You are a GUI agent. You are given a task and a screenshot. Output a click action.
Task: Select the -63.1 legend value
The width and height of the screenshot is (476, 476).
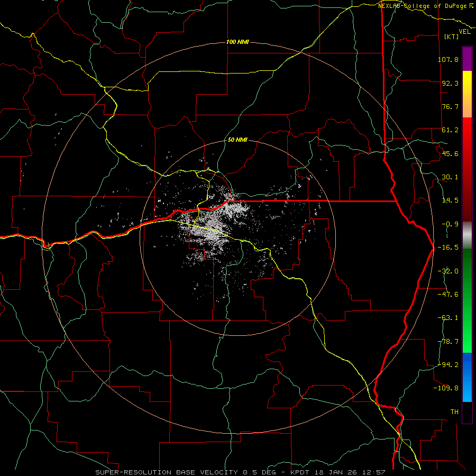click(x=448, y=318)
